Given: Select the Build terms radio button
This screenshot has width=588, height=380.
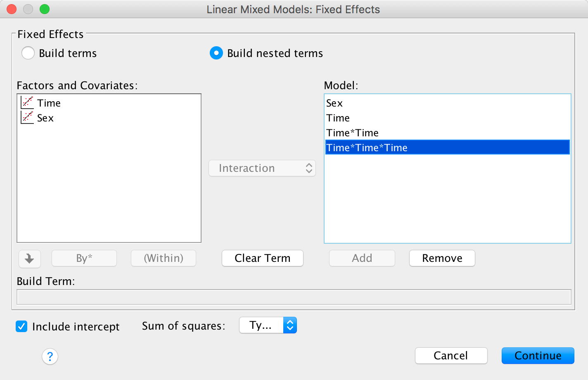Looking at the screenshot, I should click(28, 53).
